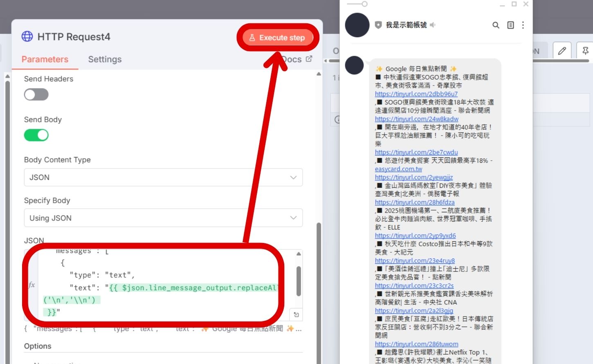Click the pencil icon to edit the workflow
This screenshot has height=364, width=593.
click(562, 50)
